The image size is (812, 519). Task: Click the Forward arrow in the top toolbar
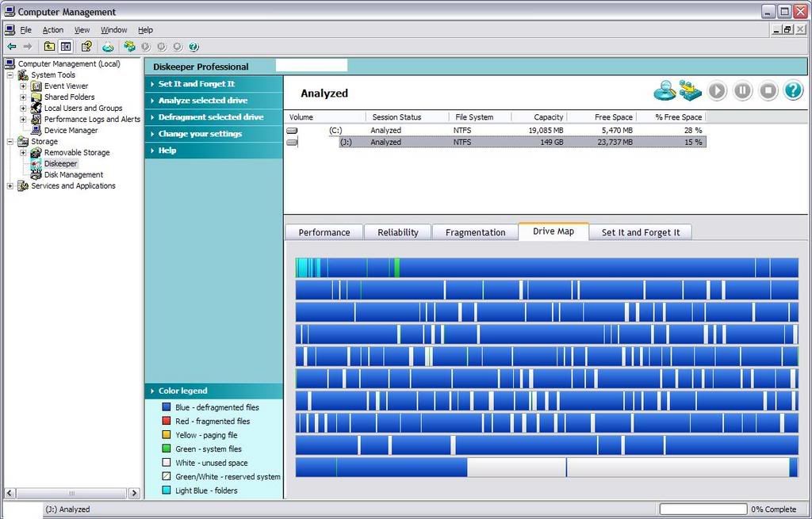28,47
